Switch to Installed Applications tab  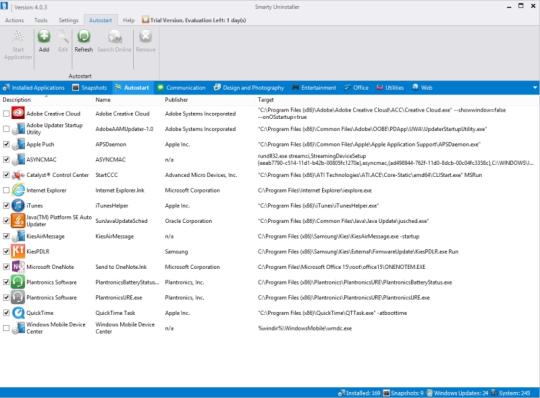[x=34, y=88]
